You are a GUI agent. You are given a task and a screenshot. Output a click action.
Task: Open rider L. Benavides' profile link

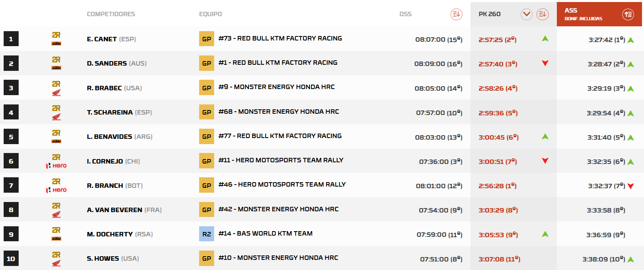click(120, 137)
